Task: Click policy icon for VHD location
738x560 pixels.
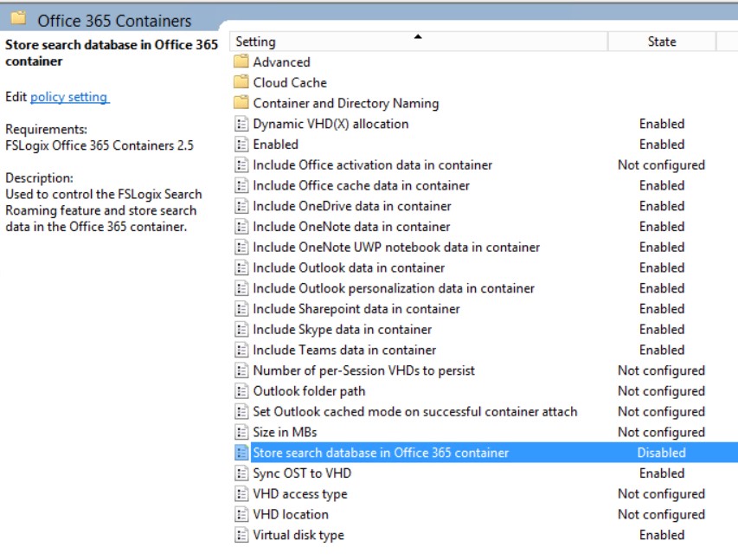Action: coord(241,514)
